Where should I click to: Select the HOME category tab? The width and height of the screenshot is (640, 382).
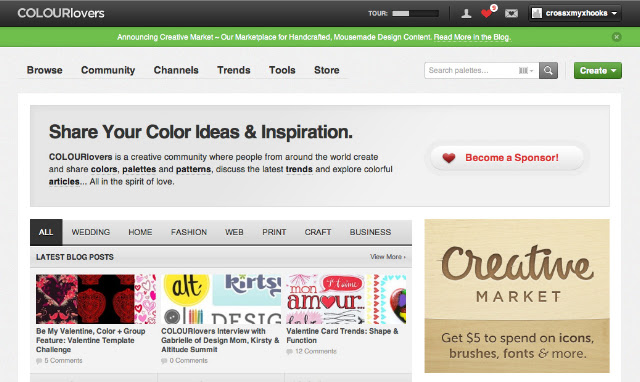(x=140, y=232)
